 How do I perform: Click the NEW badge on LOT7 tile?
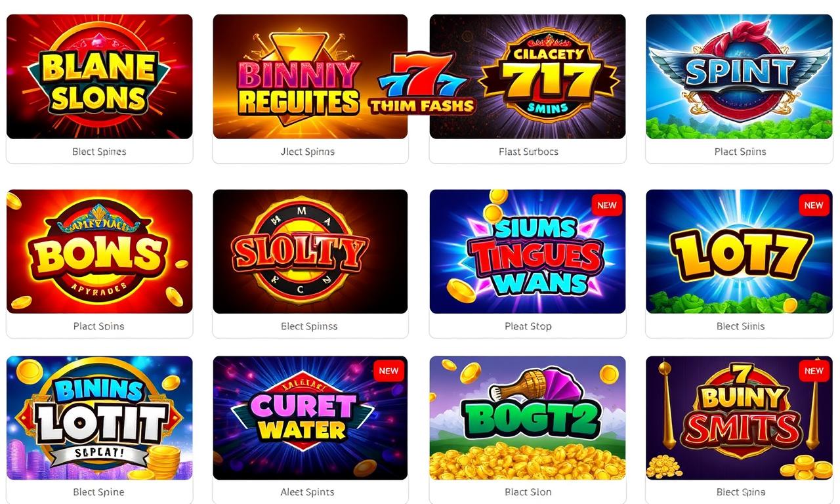pyautogui.click(x=813, y=205)
